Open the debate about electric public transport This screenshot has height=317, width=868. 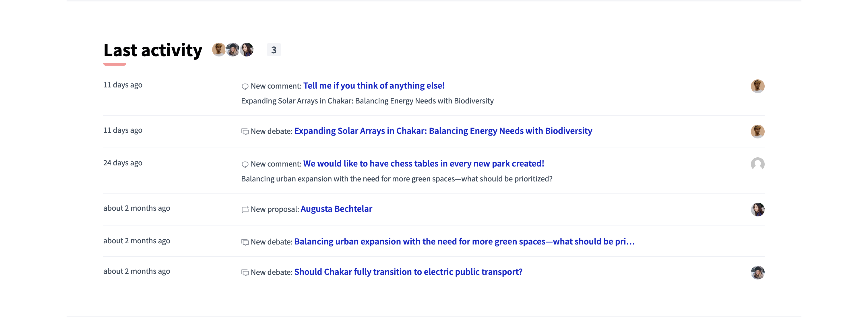[x=408, y=271]
